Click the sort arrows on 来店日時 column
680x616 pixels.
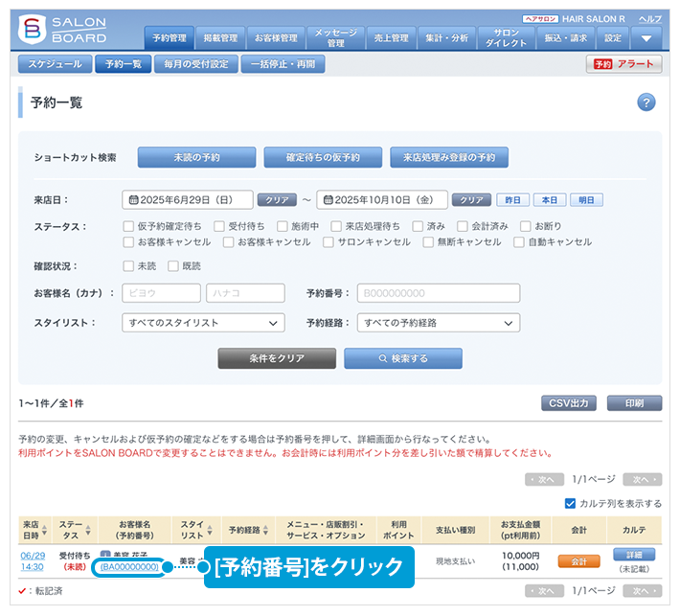coord(45,531)
